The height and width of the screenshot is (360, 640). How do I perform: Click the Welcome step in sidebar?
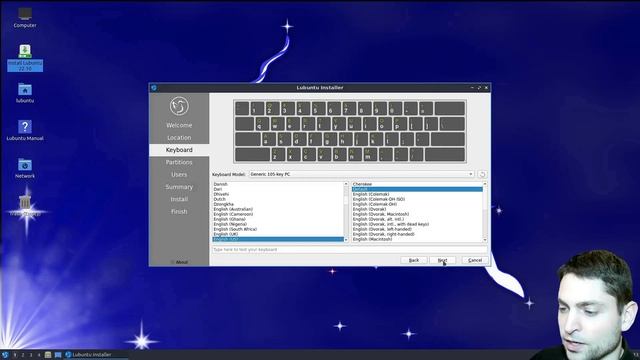click(x=179, y=125)
